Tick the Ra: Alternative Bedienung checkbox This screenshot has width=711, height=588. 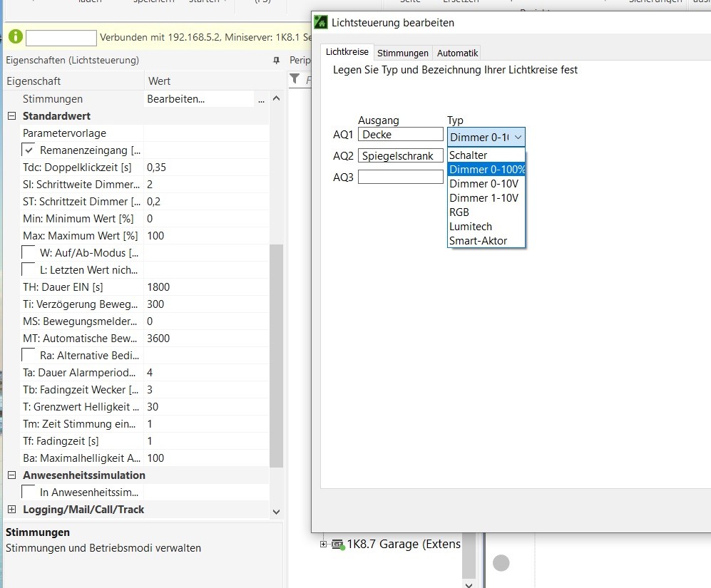(29, 356)
